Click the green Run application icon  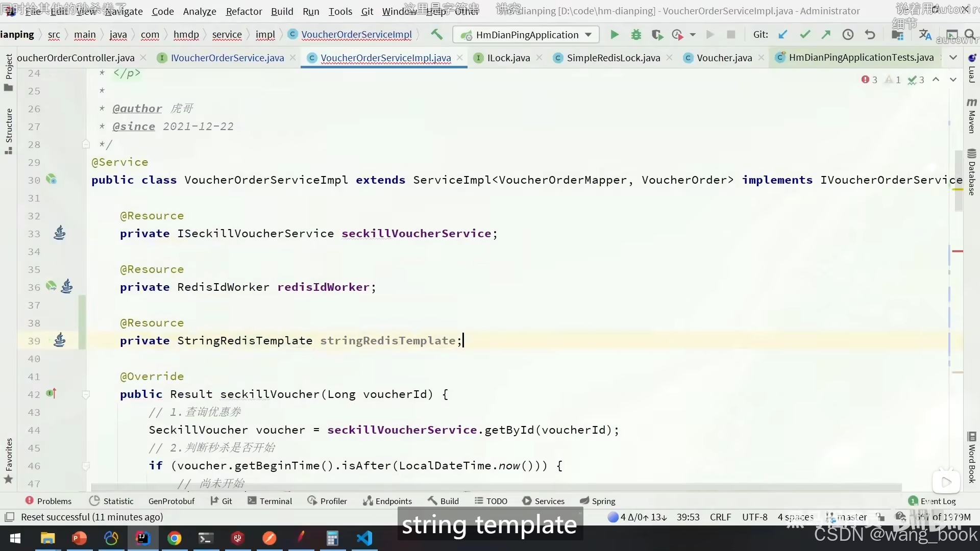(x=615, y=35)
